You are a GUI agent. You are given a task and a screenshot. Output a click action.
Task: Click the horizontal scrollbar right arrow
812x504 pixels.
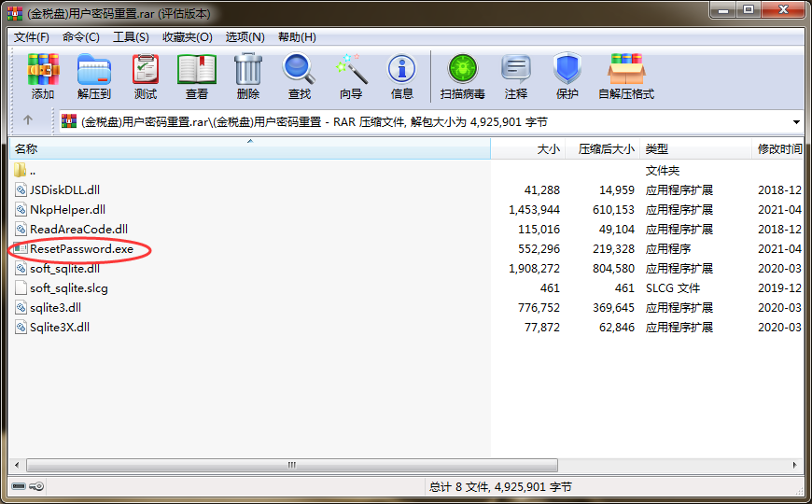(794, 465)
